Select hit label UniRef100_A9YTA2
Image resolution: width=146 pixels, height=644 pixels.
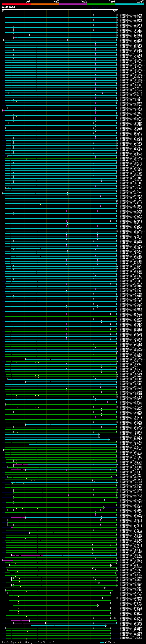click(131, 47)
